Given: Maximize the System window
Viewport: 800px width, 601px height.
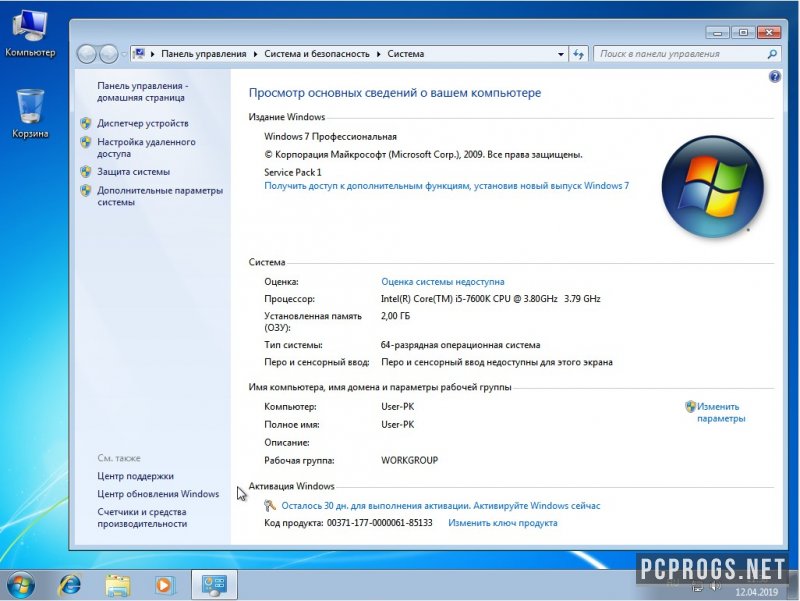Looking at the screenshot, I should click(x=743, y=33).
